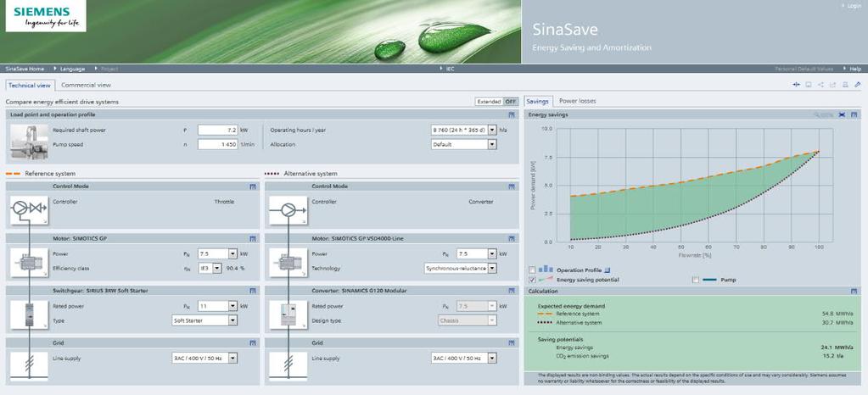Click the '90.4 %' efficiency value
This screenshot has width=868, height=395.
tap(235, 269)
